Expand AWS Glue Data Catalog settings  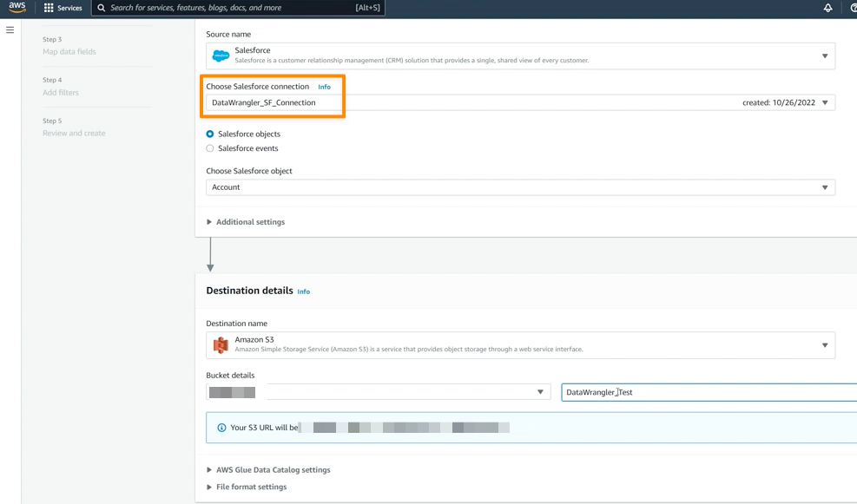pos(268,469)
